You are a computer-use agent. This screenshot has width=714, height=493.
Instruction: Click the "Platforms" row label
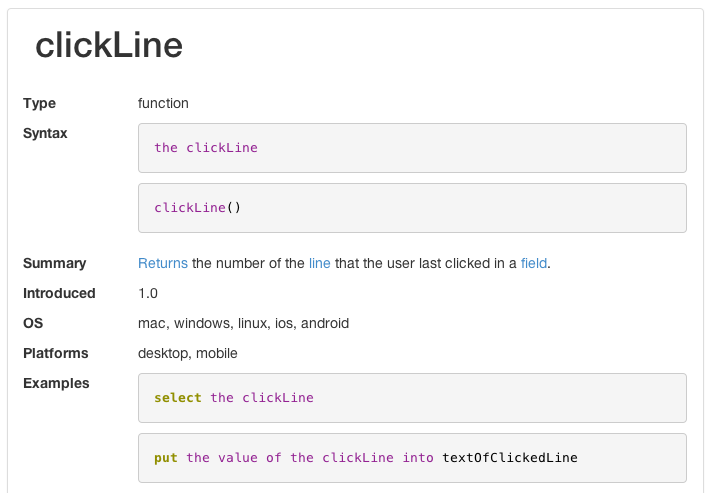point(55,353)
